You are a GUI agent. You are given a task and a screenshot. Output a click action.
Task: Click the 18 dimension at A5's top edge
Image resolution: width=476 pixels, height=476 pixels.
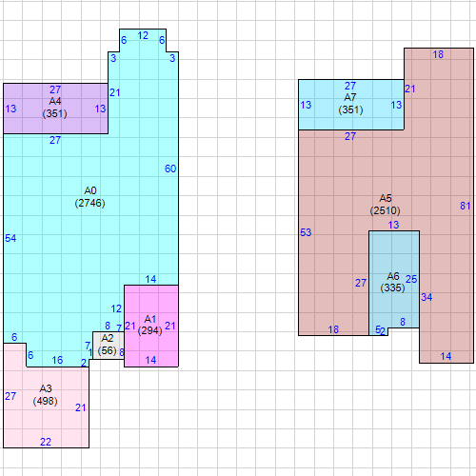pyautogui.click(x=438, y=54)
